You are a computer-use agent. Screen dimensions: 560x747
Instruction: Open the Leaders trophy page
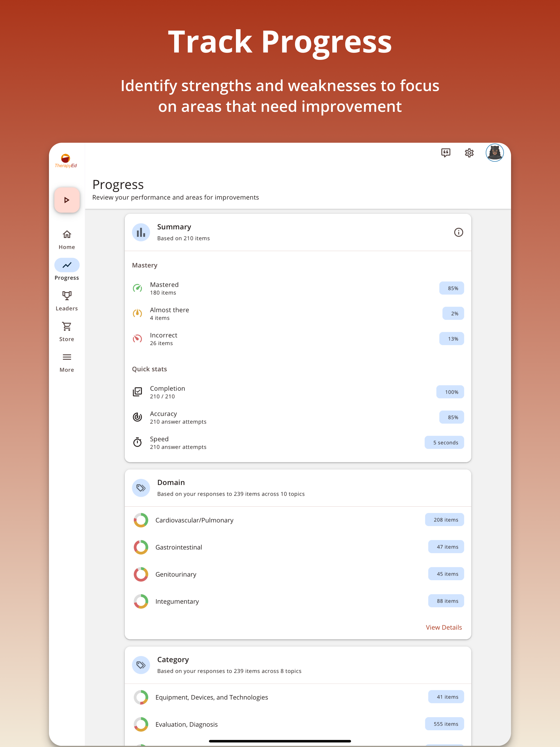67,301
